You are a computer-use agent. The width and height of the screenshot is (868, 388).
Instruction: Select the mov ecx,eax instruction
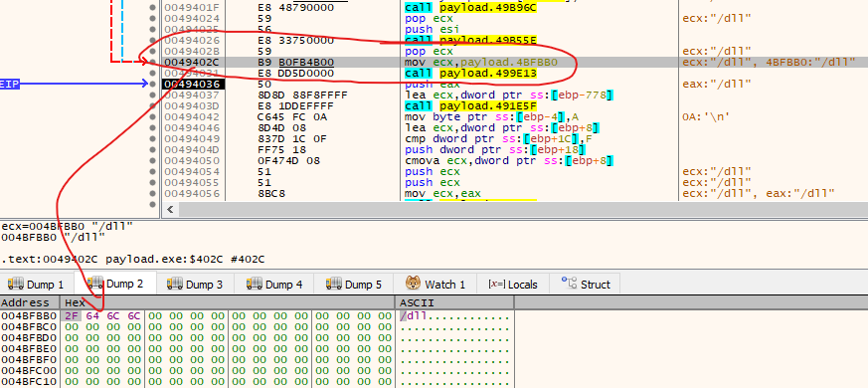coord(442,193)
